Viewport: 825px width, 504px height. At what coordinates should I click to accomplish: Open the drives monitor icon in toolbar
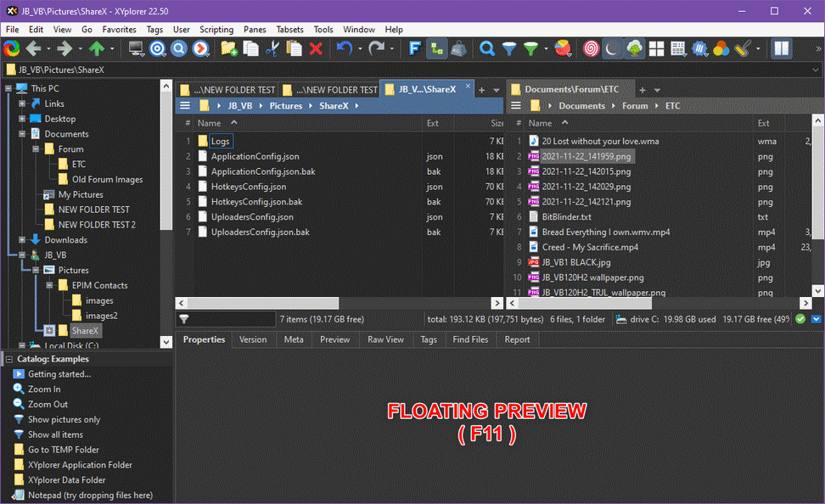137,49
